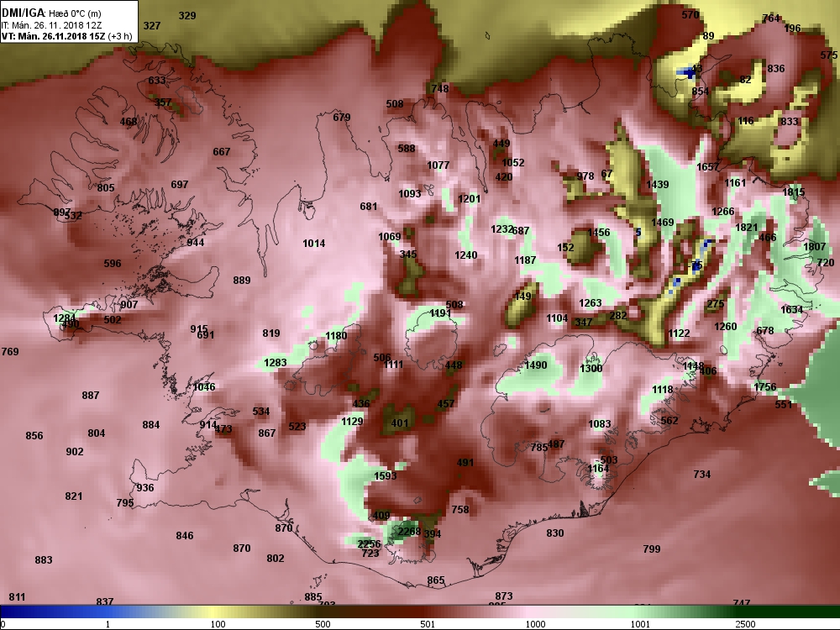Click the map value 596

click(x=113, y=263)
